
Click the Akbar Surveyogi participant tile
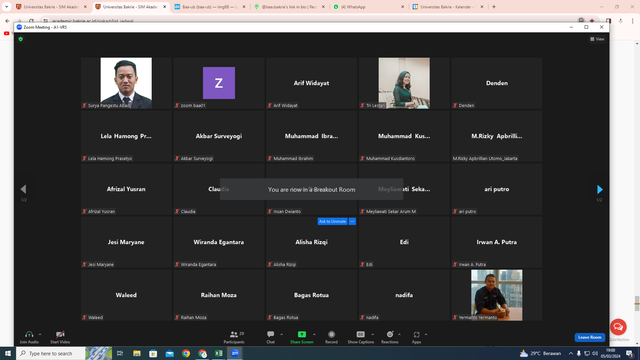click(219, 136)
